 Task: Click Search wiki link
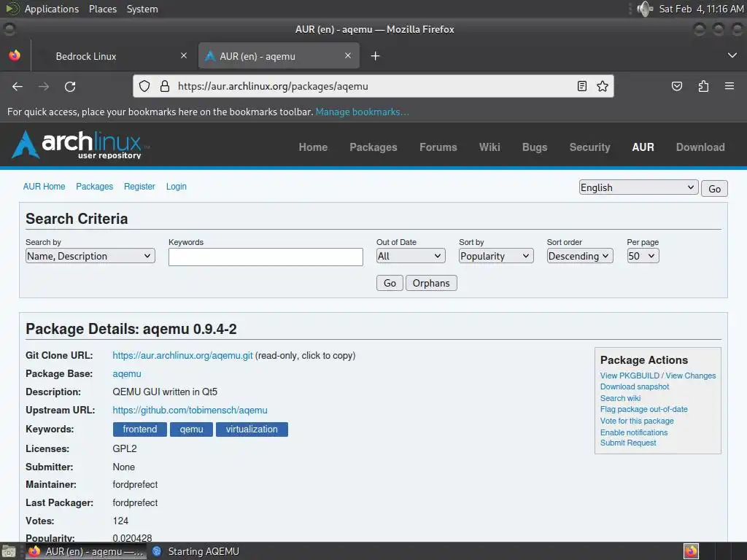[620, 398]
